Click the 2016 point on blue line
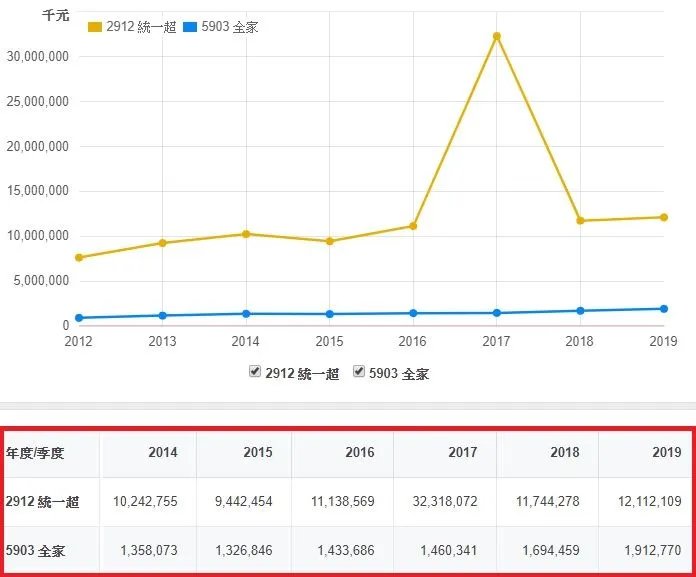Screen dimensions: 696x577 point(413,313)
